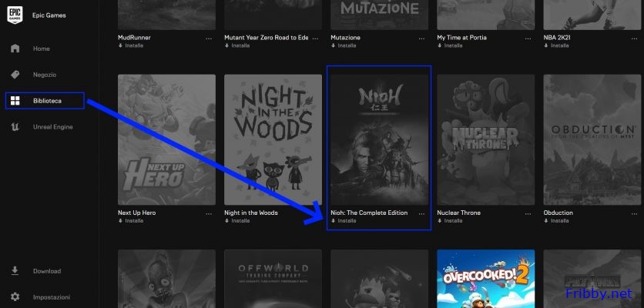Show more options for Obduction
644x308 pixels.
tap(634, 213)
